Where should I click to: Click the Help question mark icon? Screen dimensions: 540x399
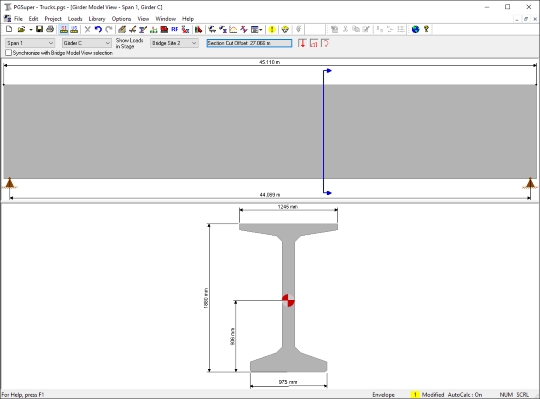coord(426,29)
